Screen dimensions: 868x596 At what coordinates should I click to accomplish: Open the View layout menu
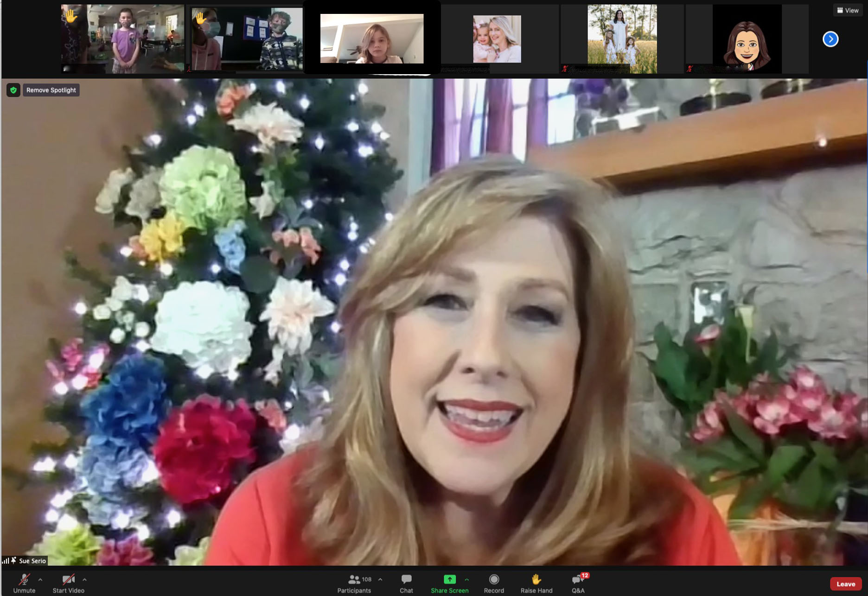tap(848, 10)
